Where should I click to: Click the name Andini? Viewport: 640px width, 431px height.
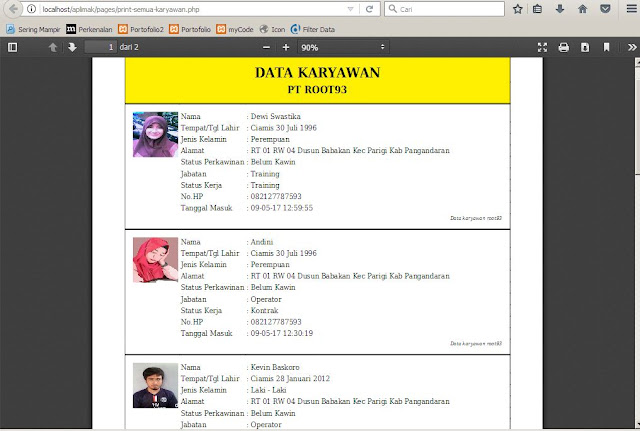coord(262,242)
